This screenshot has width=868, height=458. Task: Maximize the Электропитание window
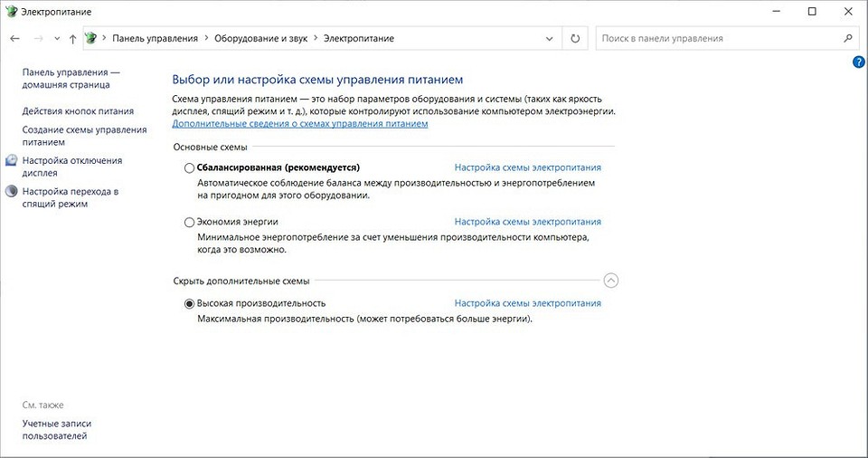click(812, 11)
